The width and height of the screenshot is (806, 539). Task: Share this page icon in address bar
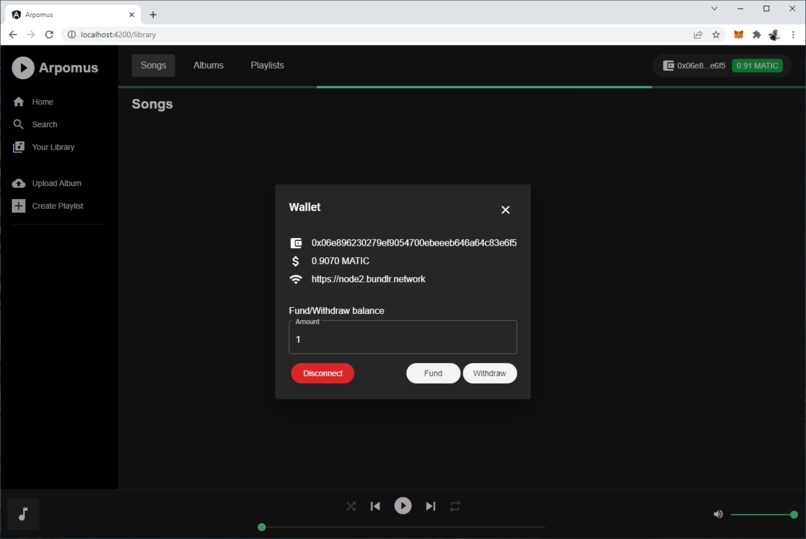pos(698,34)
